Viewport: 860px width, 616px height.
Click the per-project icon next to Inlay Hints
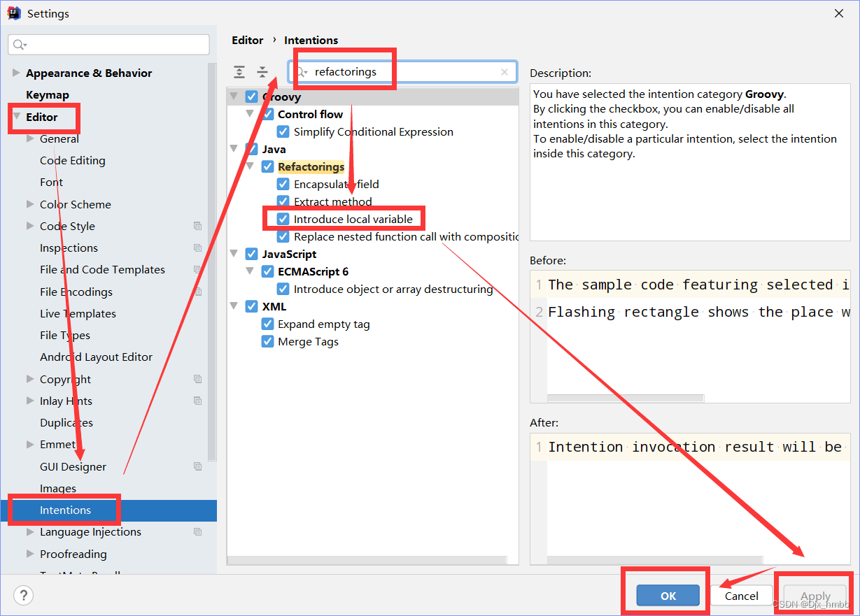[x=198, y=401]
